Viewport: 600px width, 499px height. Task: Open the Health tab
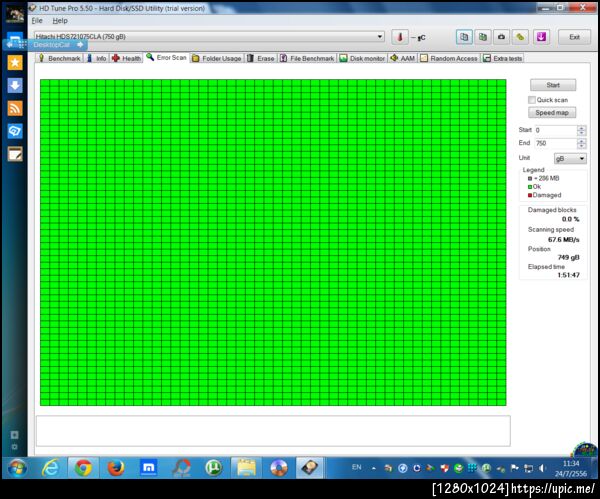[x=127, y=58]
